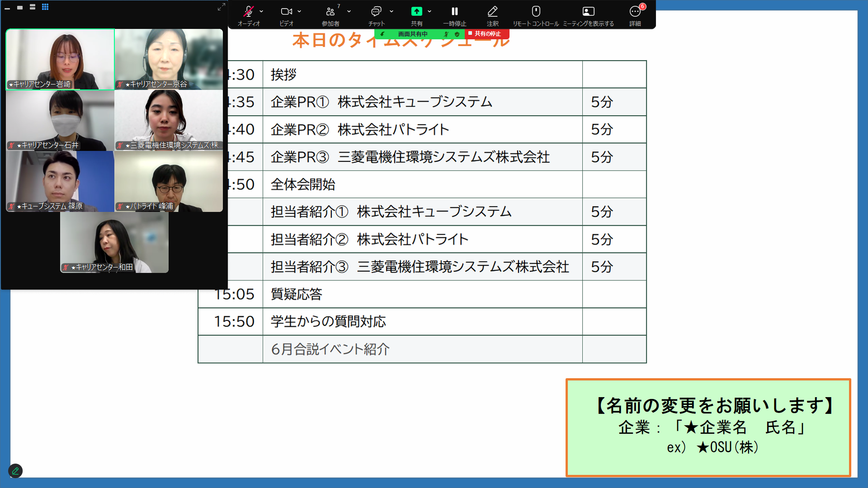868x488 pixels.
Task: Click the ex) ★OSU(株) example text
Action: pos(713,447)
